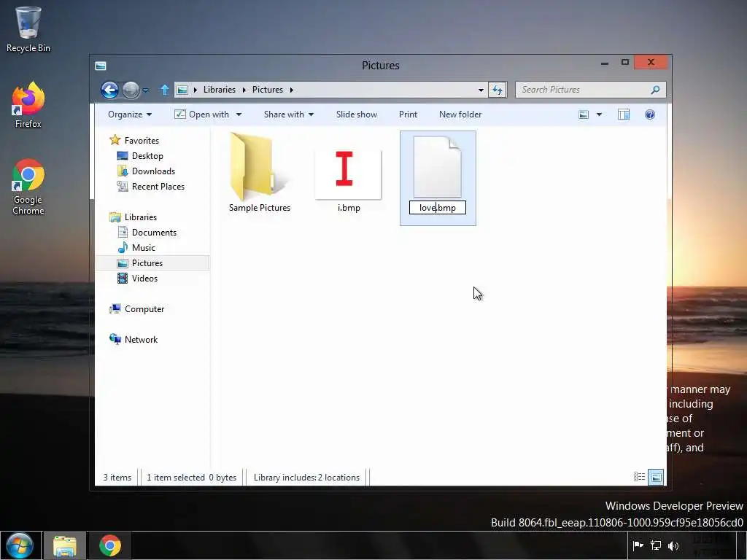Click the '3 items' status bar text
This screenshot has width=747, height=560.
coord(117,477)
